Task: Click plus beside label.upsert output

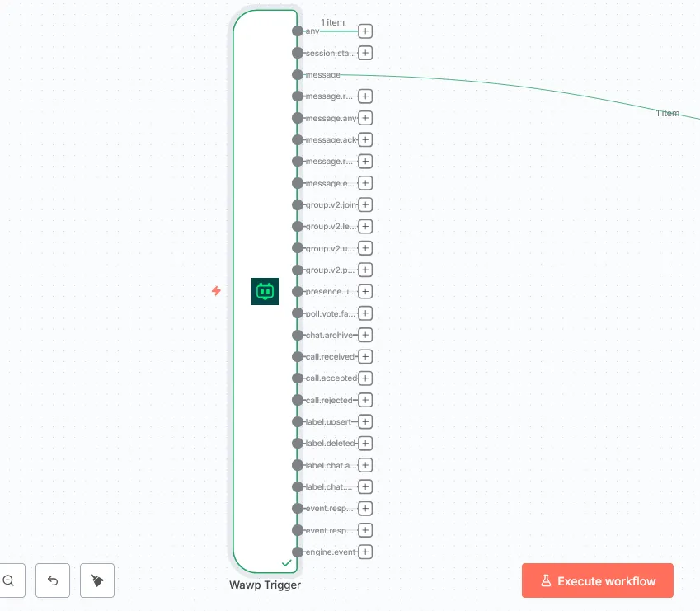Action: pos(365,422)
